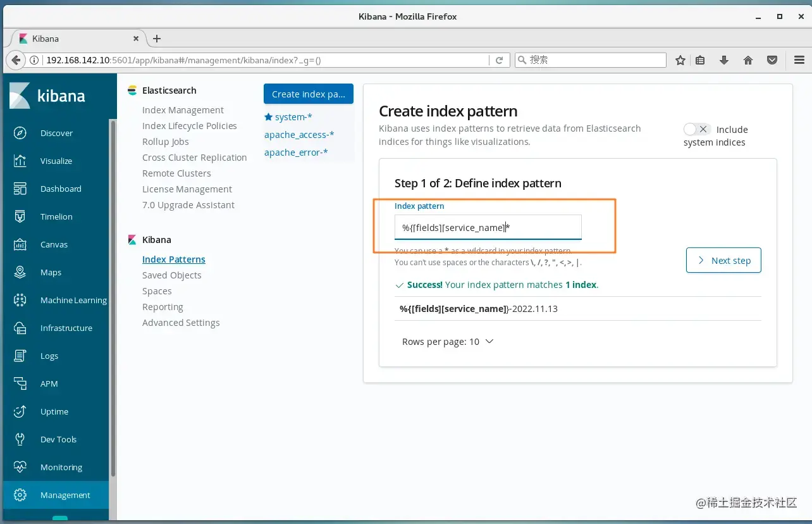Show bookmarks library list icon
The image size is (812, 524).
[x=700, y=60]
